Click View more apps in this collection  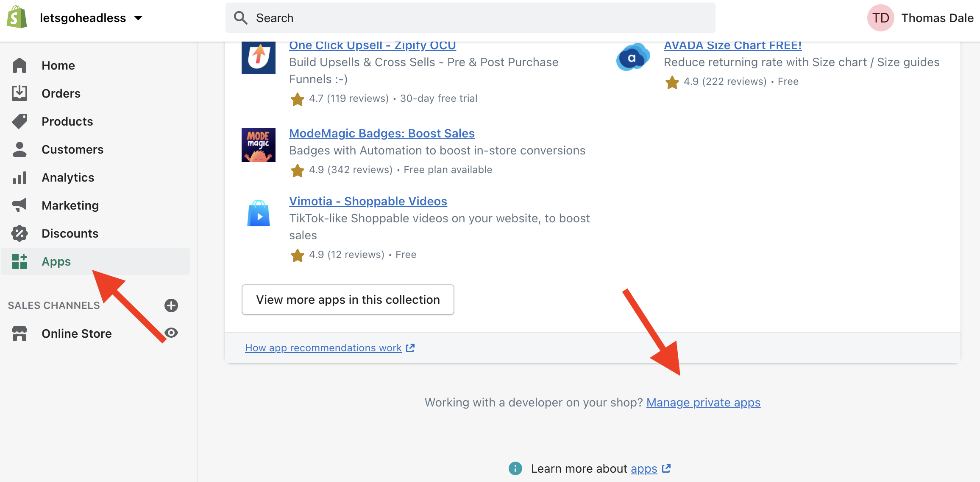pos(348,300)
